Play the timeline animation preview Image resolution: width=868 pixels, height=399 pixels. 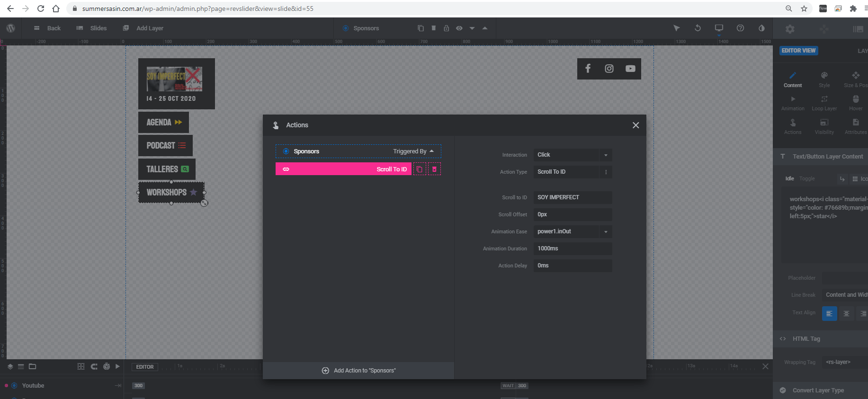point(117,366)
